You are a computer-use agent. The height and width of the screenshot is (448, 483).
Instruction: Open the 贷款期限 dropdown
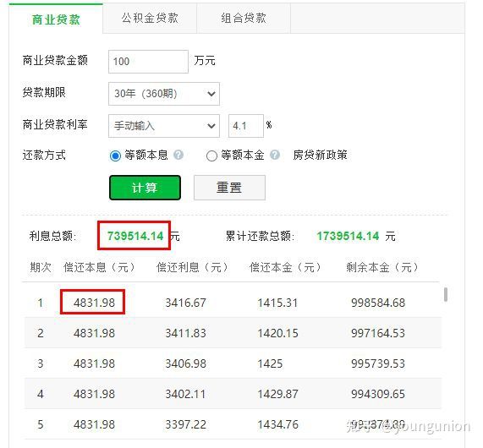tap(164, 94)
